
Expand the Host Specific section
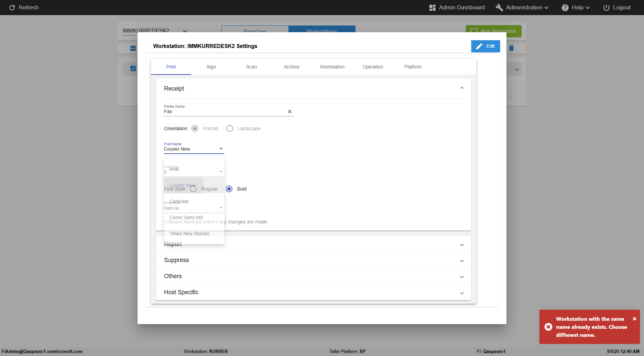[x=462, y=293]
